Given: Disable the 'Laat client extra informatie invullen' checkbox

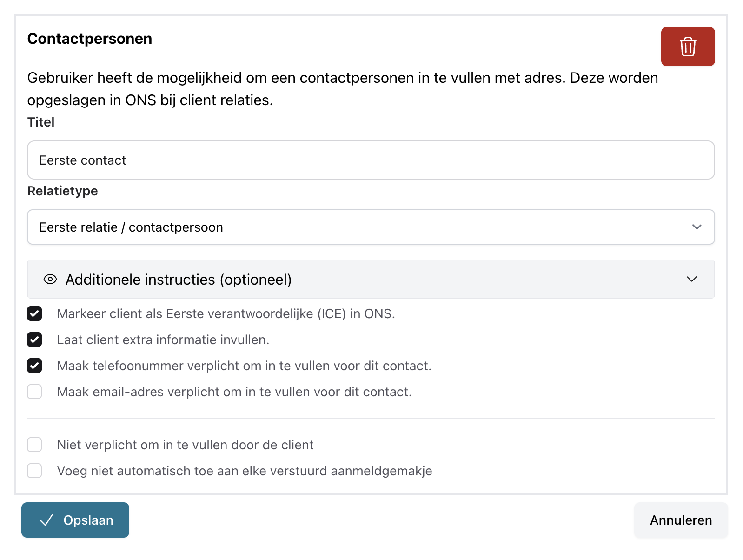Looking at the screenshot, I should point(34,340).
